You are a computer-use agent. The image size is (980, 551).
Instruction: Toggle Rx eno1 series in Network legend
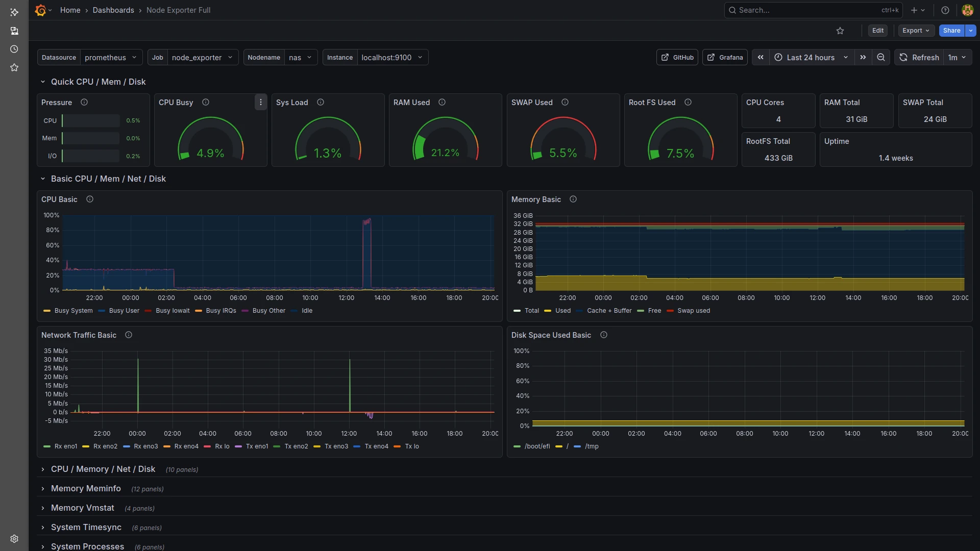pos(65,446)
